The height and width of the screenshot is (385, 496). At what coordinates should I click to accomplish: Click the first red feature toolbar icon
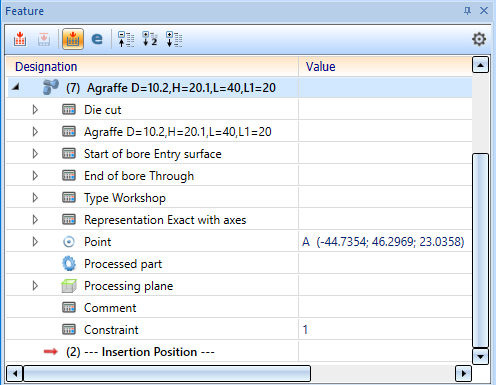point(20,39)
